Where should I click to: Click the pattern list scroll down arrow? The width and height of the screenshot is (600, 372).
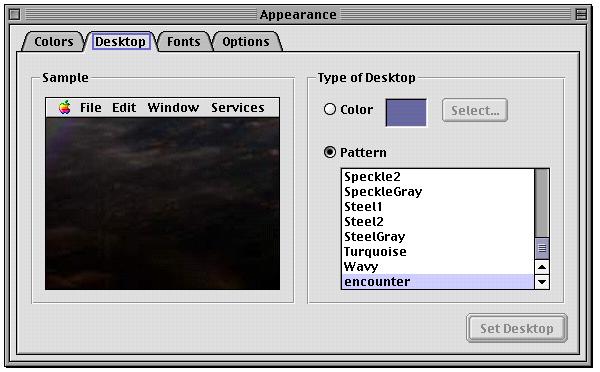[x=542, y=282]
